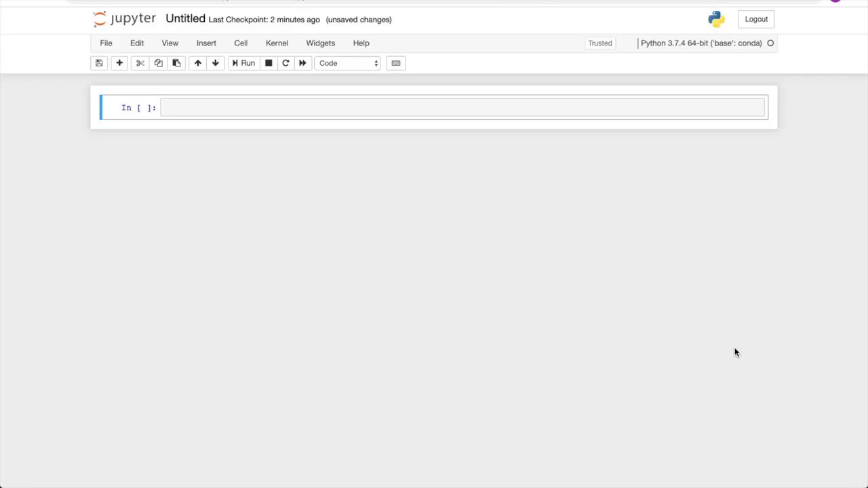
Task: Open the Kernel menu
Action: (277, 43)
